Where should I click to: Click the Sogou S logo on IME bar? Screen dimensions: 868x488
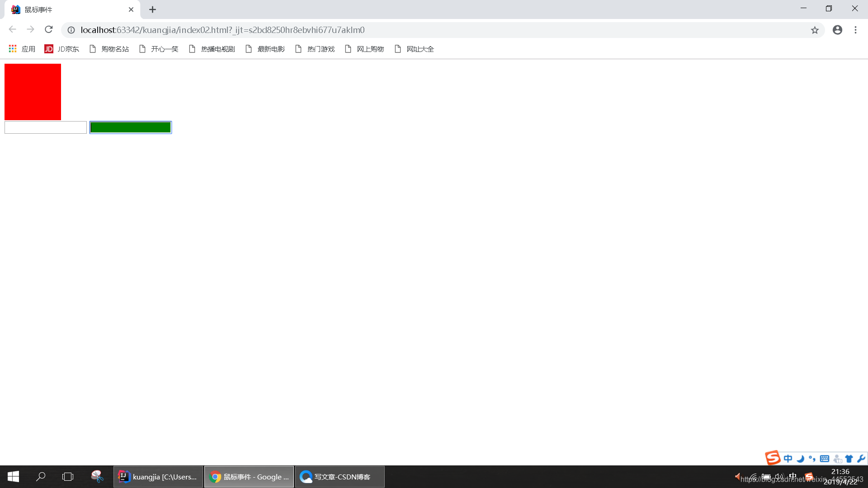click(x=773, y=458)
